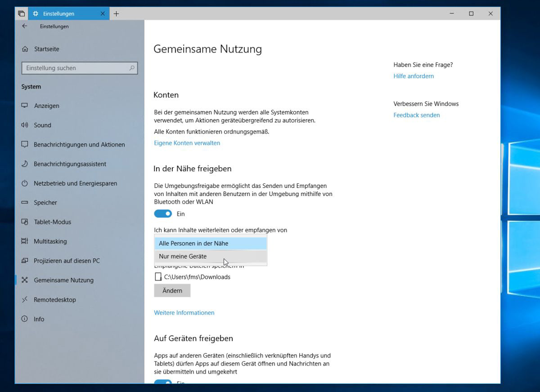Screen dimensions: 540x392
Task: Open Multitasking via its sidebar icon
Action: coord(24,241)
